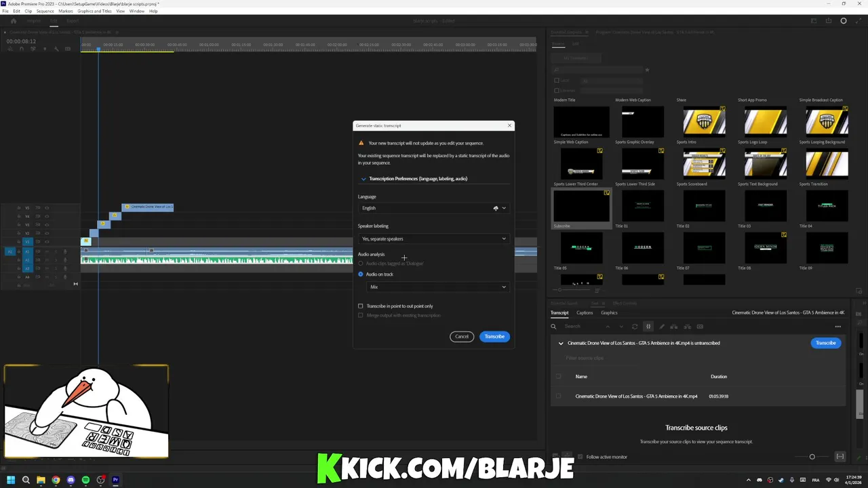Check the select-all checkbox beside Name header
The width and height of the screenshot is (868, 488).
point(559,377)
